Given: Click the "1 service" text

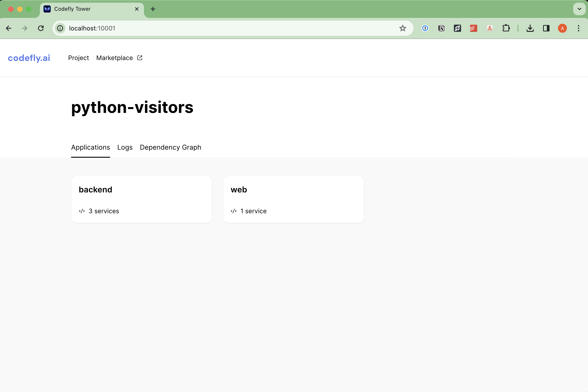Looking at the screenshot, I should [x=253, y=211].
